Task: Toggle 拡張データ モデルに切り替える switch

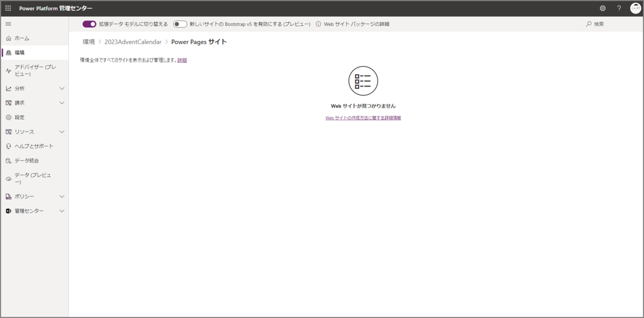Action: point(89,24)
